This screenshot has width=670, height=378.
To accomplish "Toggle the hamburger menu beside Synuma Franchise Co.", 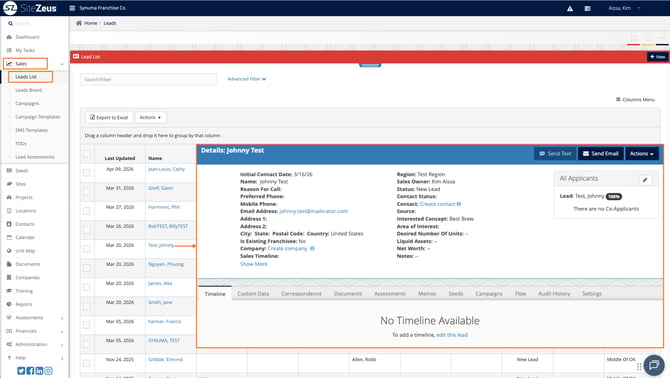I will click(72, 8).
